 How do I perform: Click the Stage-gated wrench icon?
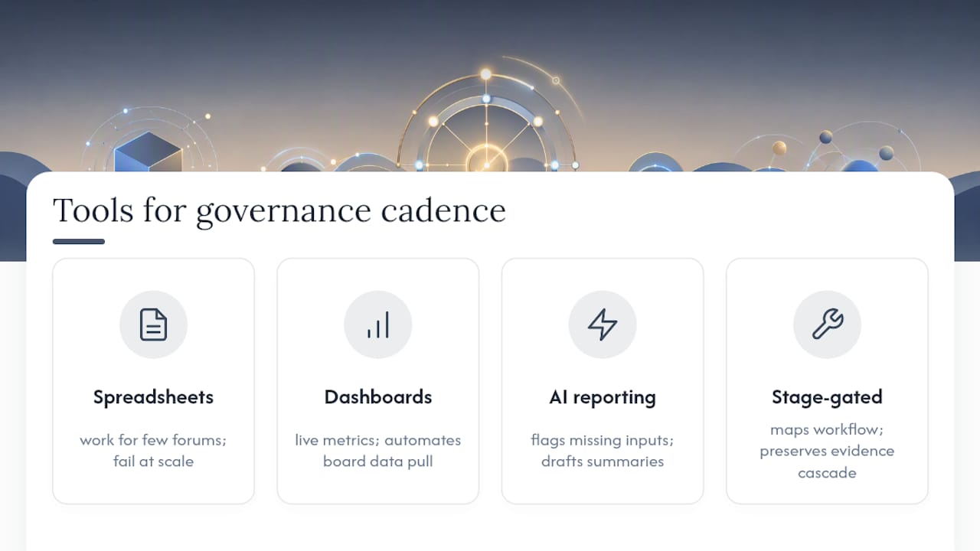[827, 324]
